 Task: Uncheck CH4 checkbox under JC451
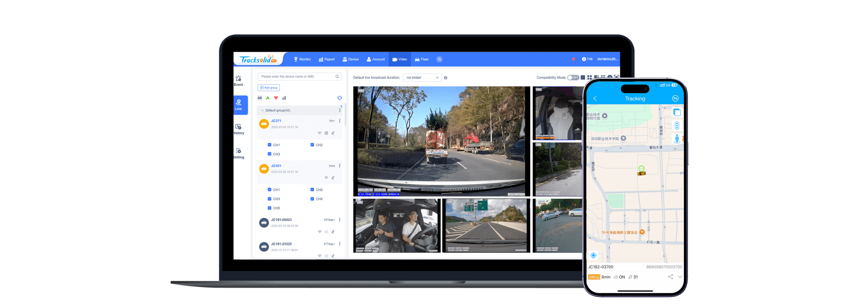tap(312, 199)
